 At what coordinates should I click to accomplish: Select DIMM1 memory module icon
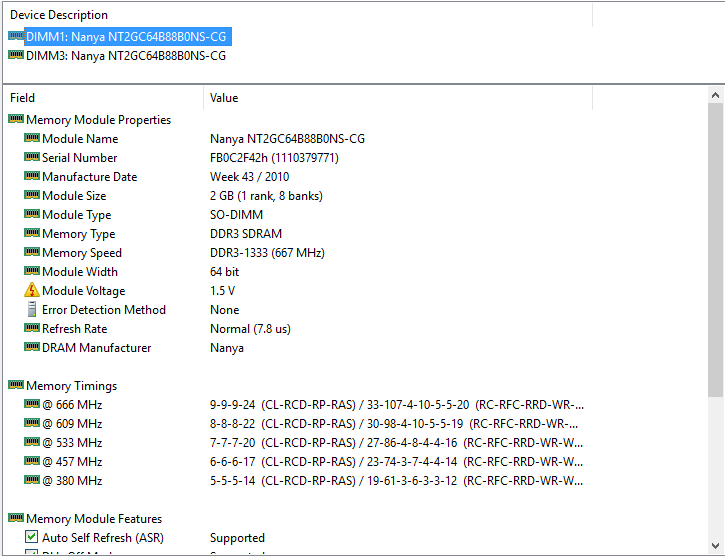click(x=16, y=36)
